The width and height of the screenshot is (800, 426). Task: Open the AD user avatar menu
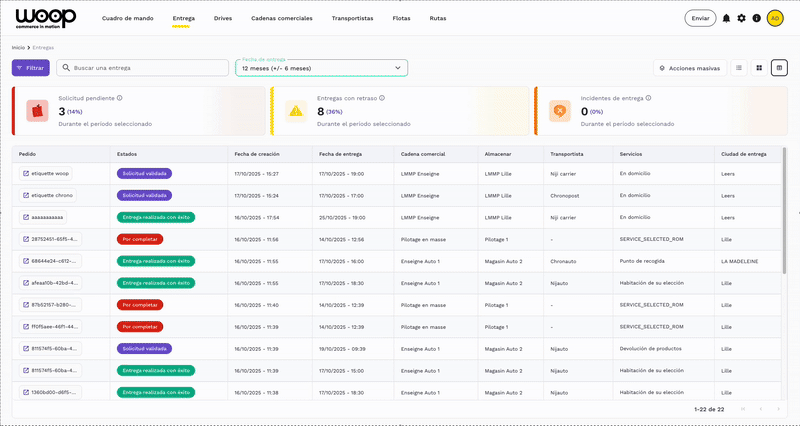775,18
